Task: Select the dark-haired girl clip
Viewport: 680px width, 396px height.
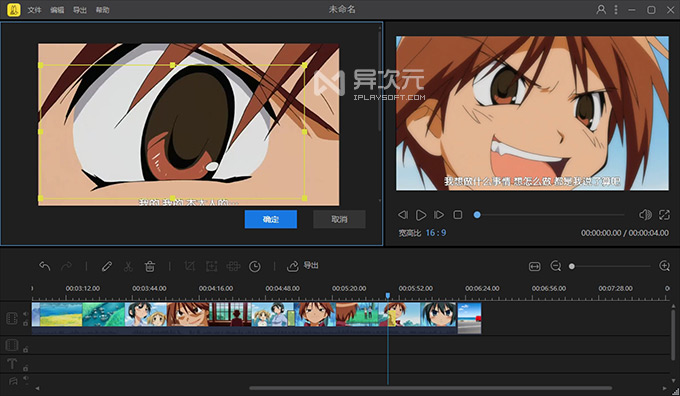Action: [438, 314]
